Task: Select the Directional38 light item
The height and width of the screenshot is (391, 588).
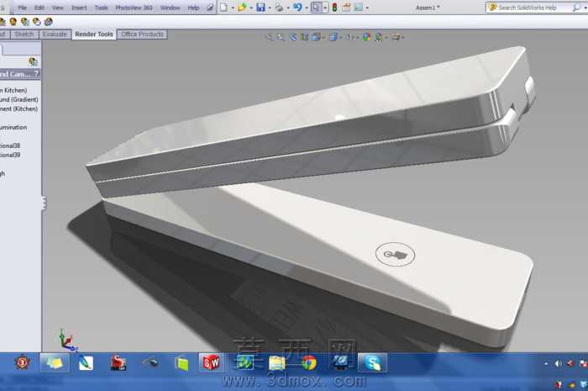Action: pos(10,145)
